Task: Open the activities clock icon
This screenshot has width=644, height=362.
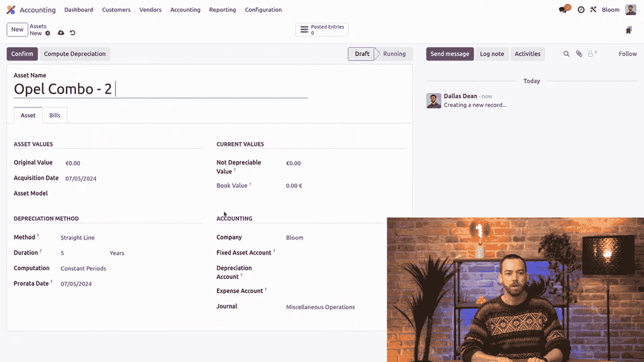Action: click(x=581, y=10)
